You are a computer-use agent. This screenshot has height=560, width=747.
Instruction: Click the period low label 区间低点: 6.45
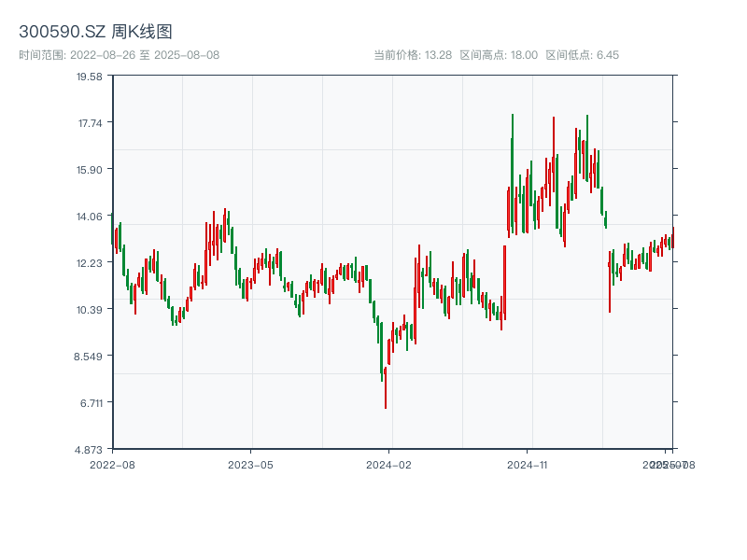pyautogui.click(x=582, y=55)
